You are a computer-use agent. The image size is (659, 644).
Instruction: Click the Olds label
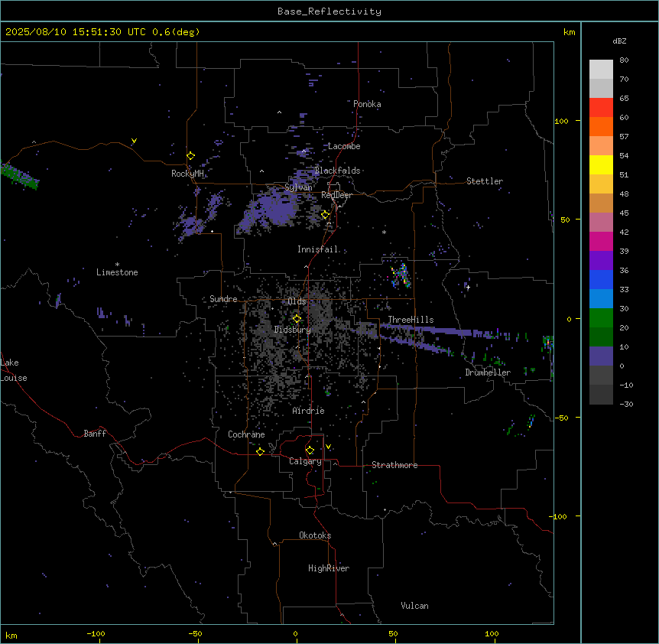pyautogui.click(x=297, y=301)
